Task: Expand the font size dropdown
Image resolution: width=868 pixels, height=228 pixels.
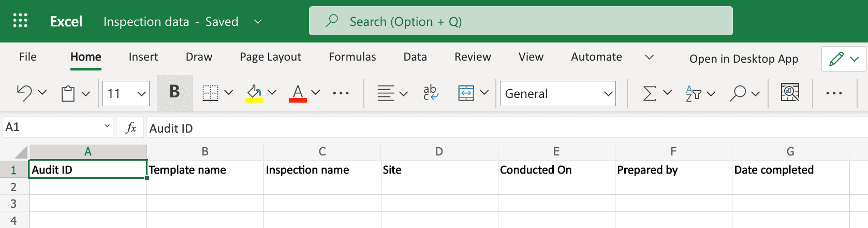Action: tap(141, 94)
